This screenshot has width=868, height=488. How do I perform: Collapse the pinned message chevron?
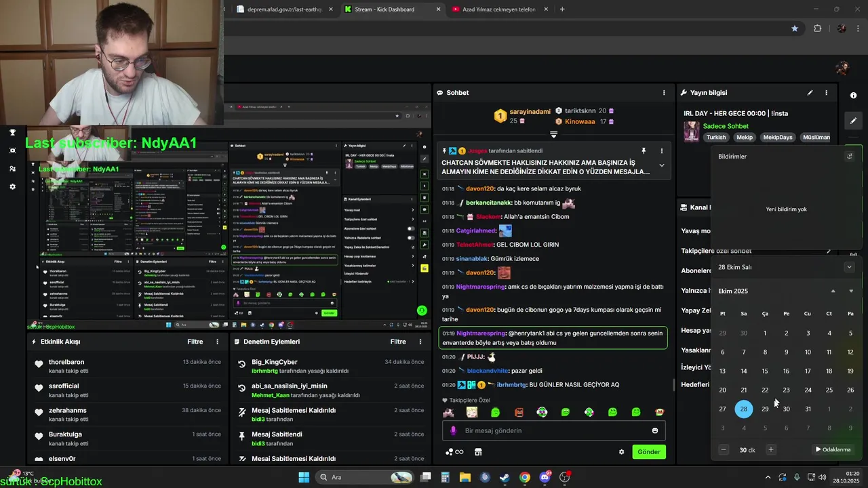pos(662,165)
